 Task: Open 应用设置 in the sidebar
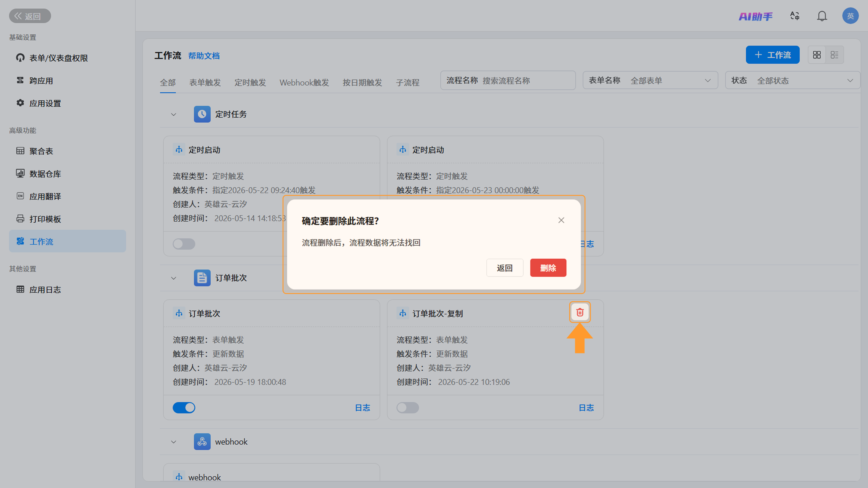[x=67, y=103]
